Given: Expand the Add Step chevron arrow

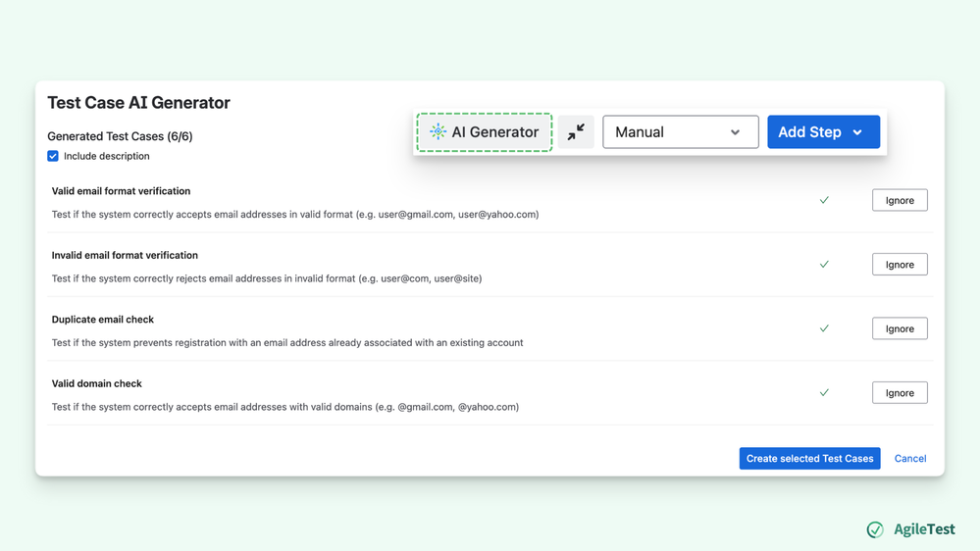Looking at the screenshot, I should pyautogui.click(x=857, y=132).
